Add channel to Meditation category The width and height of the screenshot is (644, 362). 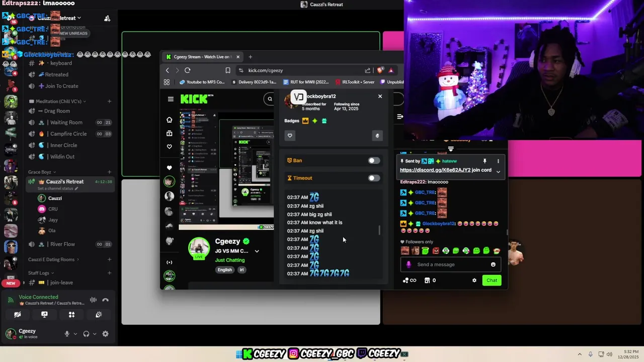[109, 102]
